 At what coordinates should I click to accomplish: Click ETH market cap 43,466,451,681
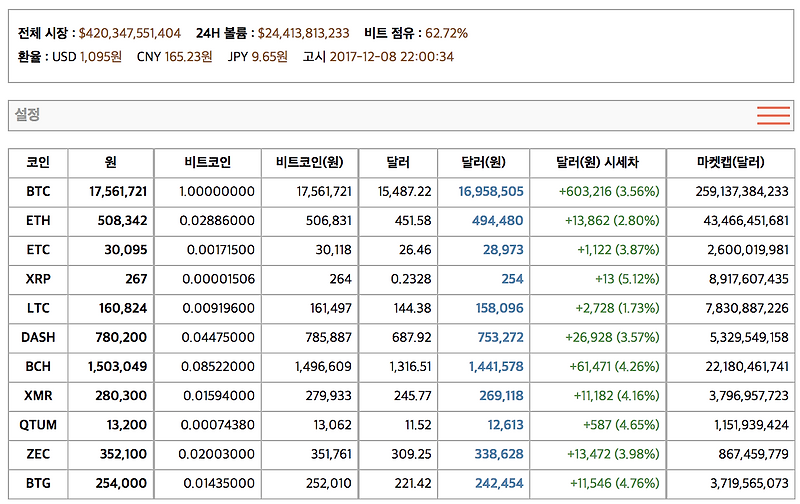click(x=746, y=221)
